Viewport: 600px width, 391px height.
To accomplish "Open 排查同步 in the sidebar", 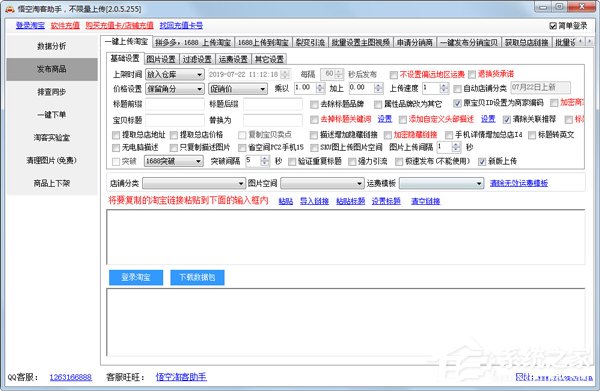I will [x=52, y=92].
